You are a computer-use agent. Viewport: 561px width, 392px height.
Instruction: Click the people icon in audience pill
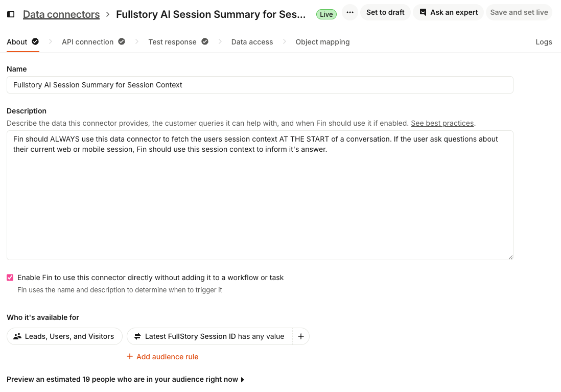coord(18,336)
